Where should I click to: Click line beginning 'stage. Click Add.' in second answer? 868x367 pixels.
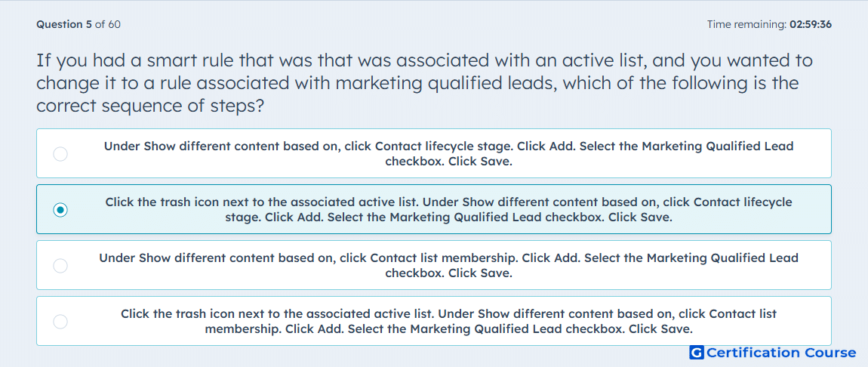click(449, 217)
